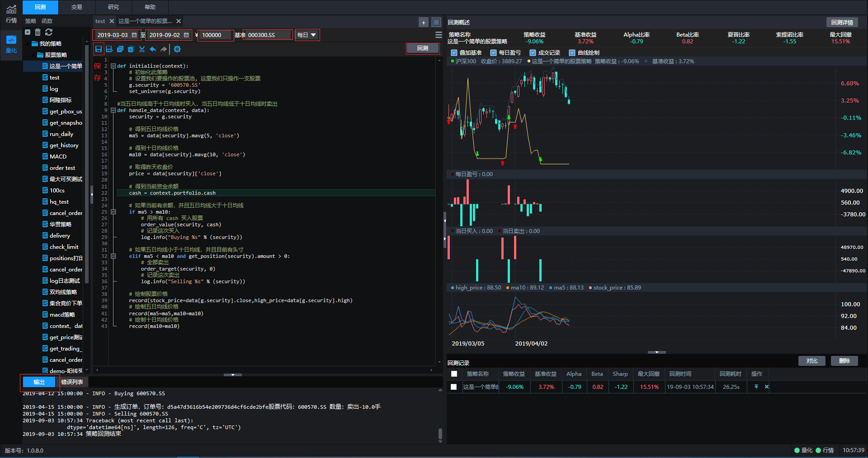The width and height of the screenshot is (868, 458).
Task: Click the save strategy icon
Action: [98, 49]
